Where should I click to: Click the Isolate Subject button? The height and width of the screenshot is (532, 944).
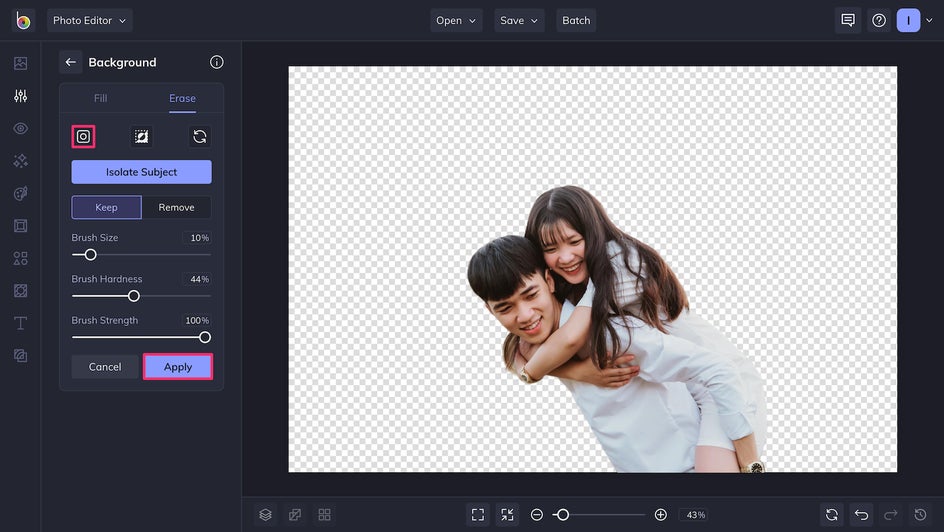click(141, 172)
